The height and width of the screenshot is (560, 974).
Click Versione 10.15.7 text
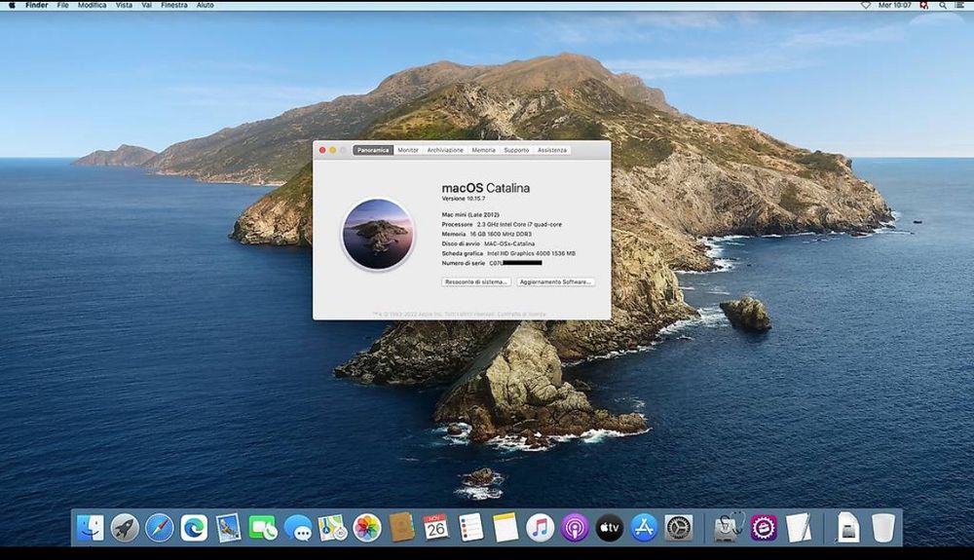(464, 199)
